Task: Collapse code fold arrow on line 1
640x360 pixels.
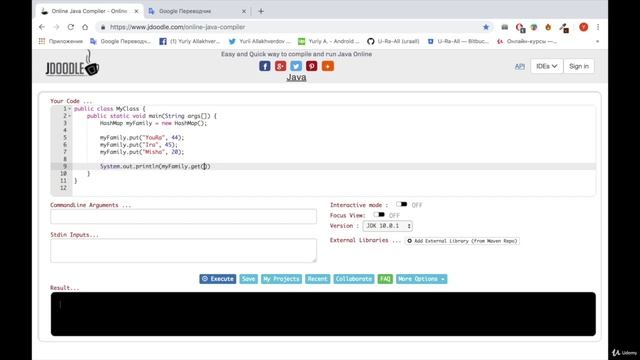Action: (x=69, y=109)
